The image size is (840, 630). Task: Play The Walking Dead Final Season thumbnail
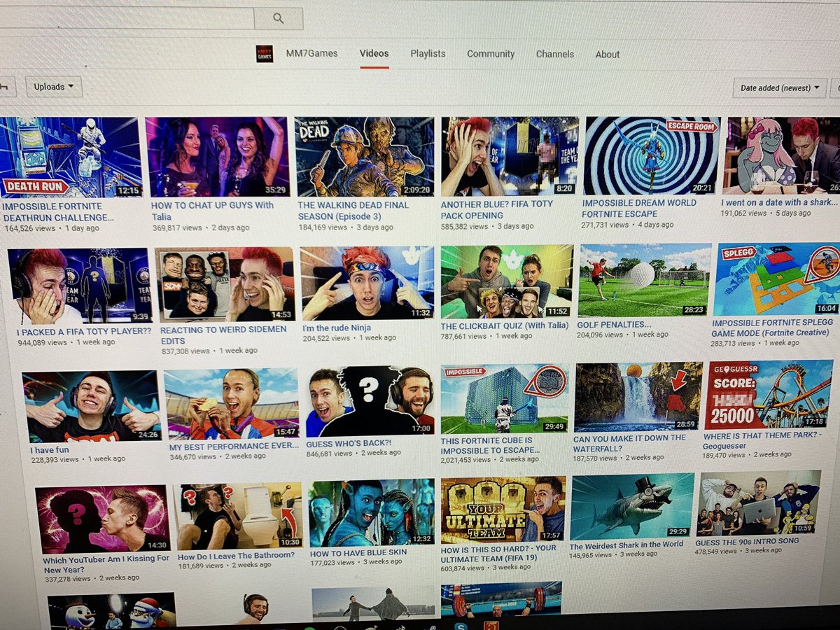tap(364, 157)
